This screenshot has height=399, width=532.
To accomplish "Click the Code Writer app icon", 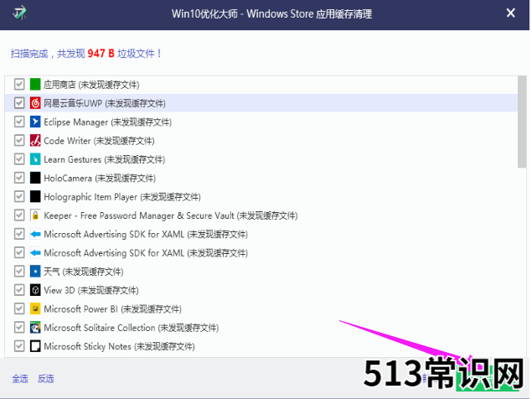I will [35, 140].
